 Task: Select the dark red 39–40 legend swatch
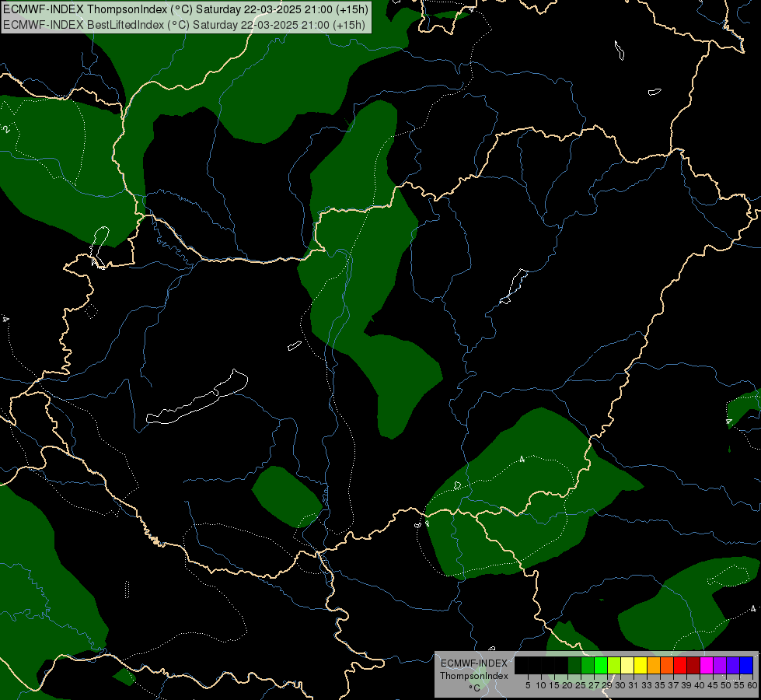coord(693,665)
